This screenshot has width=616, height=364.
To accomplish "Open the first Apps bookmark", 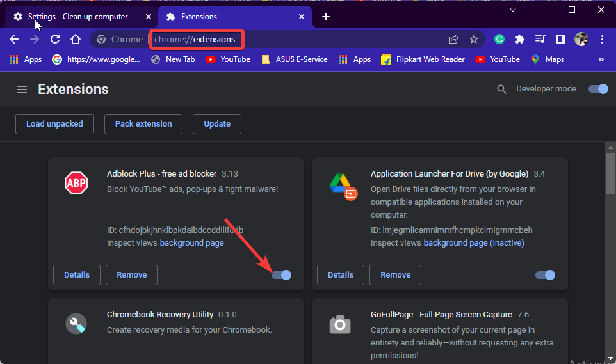I will 26,59.
